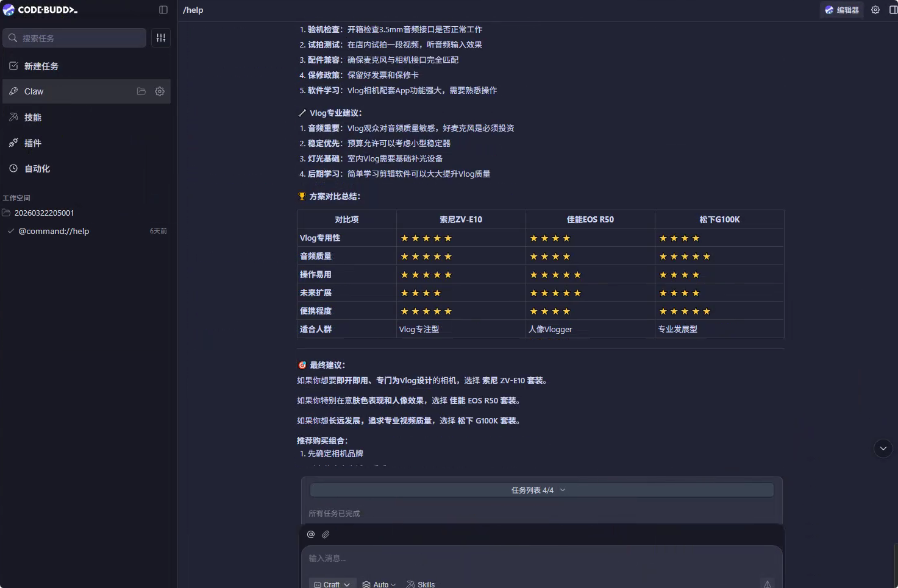Viewport: 898px width, 588px height.
Task: Open Claw's folder icon
Action: coord(141,91)
